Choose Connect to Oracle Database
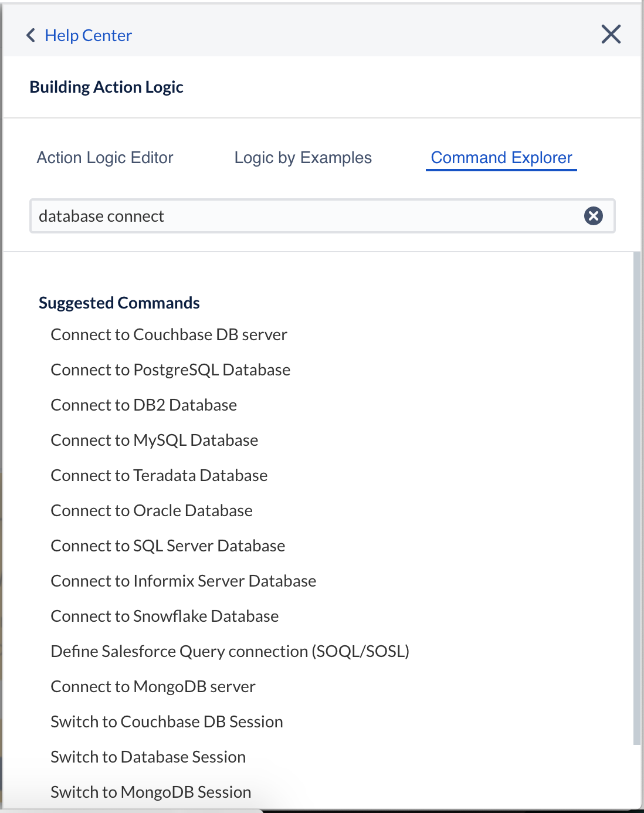Viewport: 644px width, 813px height. [x=151, y=510]
